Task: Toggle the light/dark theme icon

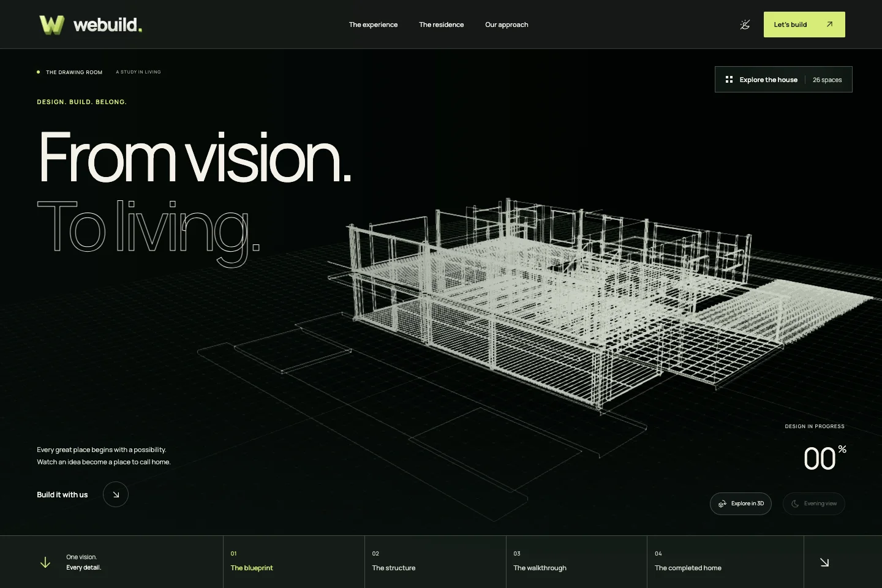Action: pyautogui.click(x=745, y=24)
